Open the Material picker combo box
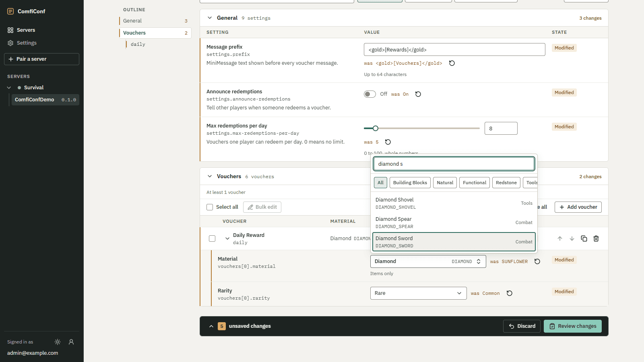This screenshot has height=362, width=644. click(428, 261)
